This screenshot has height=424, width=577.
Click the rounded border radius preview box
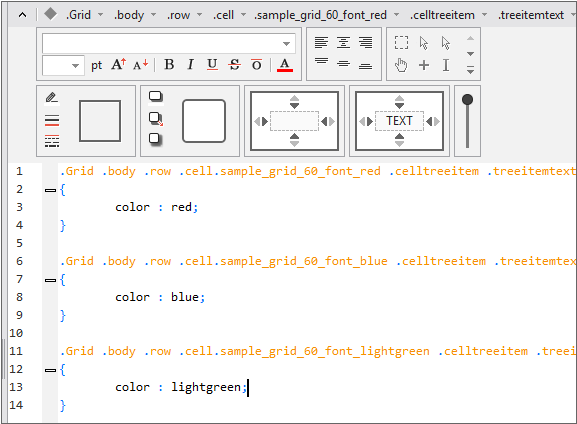click(204, 121)
